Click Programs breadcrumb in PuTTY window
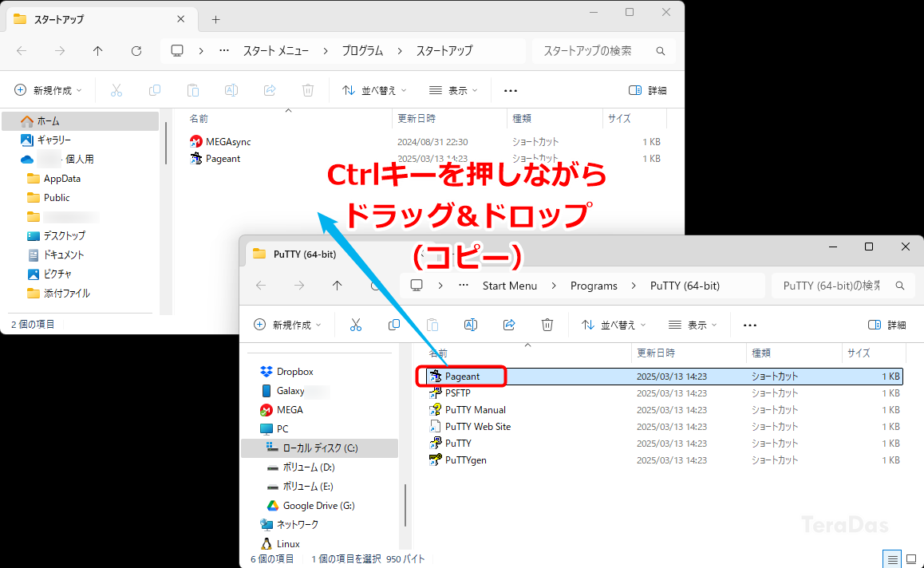Screen dimensions: 924x568 [594, 286]
